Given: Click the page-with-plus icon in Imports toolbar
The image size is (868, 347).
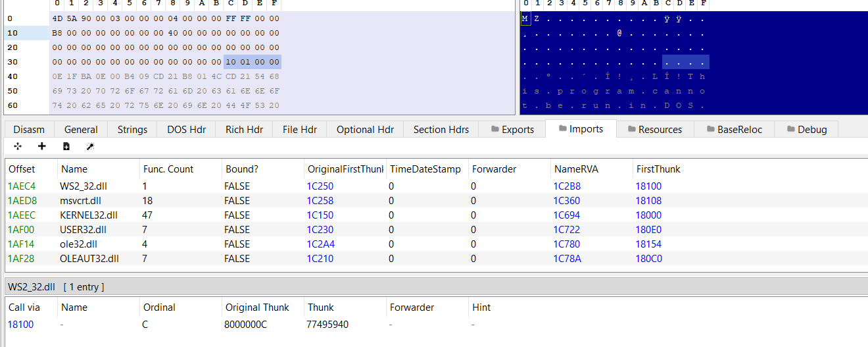Looking at the screenshot, I should (x=66, y=146).
